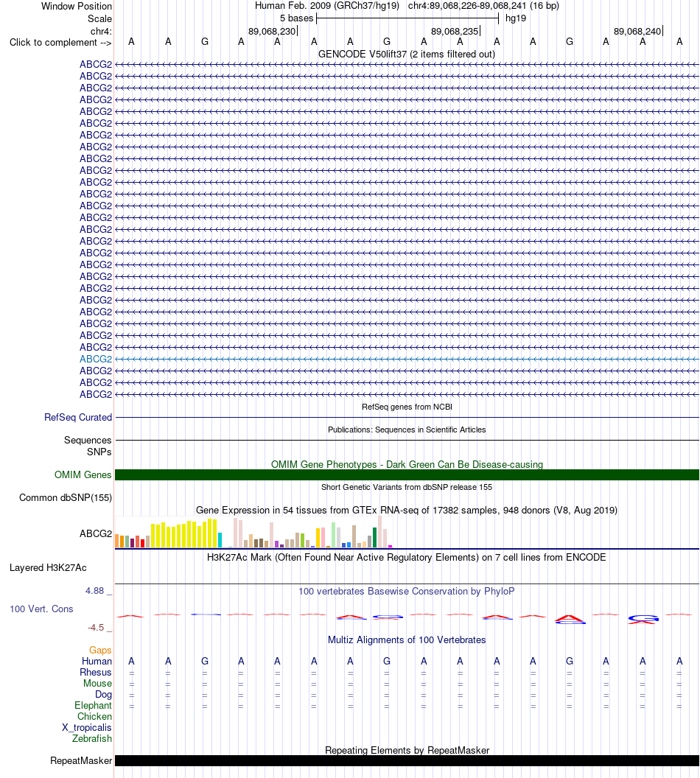Click the 89,068,235 position marker

tap(455, 31)
